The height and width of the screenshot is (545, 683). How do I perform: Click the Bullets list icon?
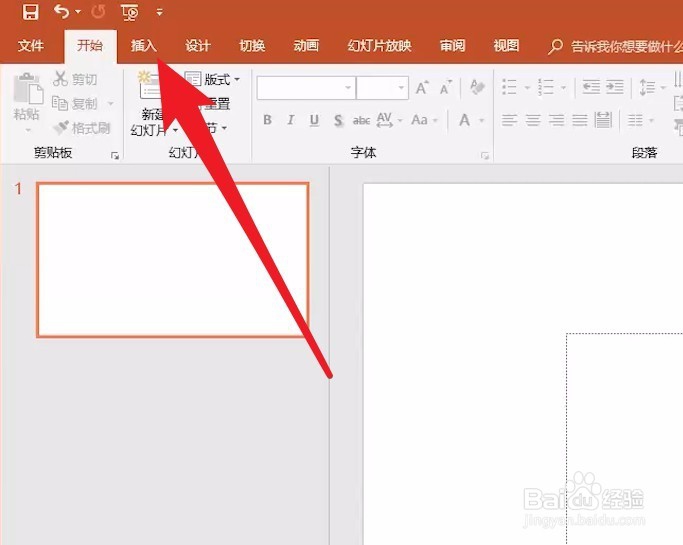coord(509,87)
